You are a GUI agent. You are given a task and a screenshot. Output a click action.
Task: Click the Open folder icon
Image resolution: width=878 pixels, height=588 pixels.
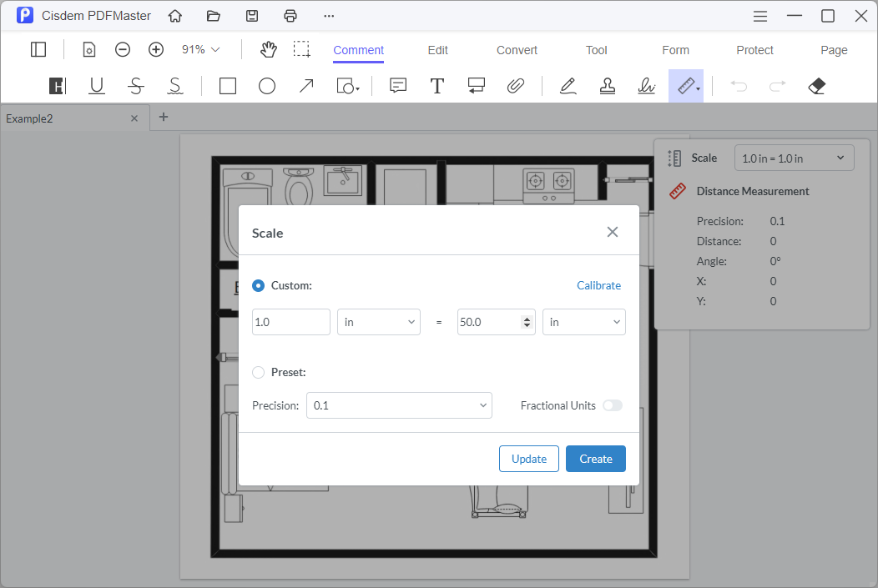tap(214, 16)
